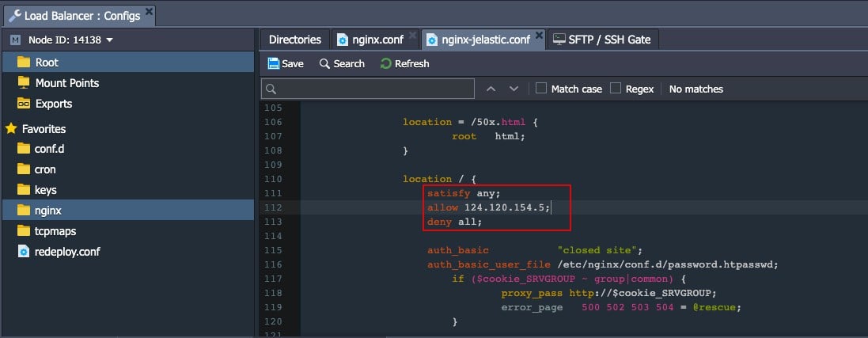Click the auth_basic "closed site" line
868x338 pixels.
(x=535, y=250)
